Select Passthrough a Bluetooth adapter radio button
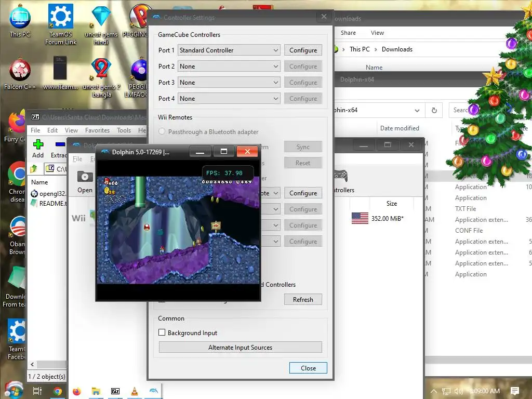532x399 pixels. (162, 131)
